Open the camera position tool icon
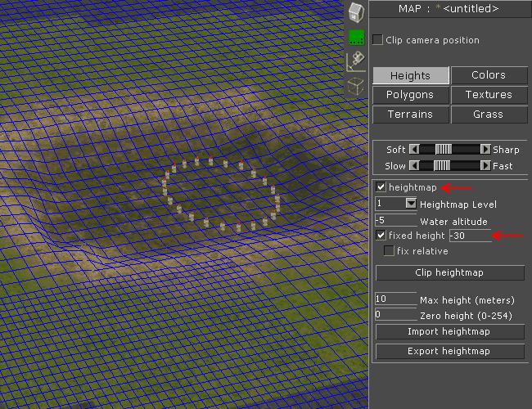The width and height of the screenshot is (532, 409). pos(356,61)
